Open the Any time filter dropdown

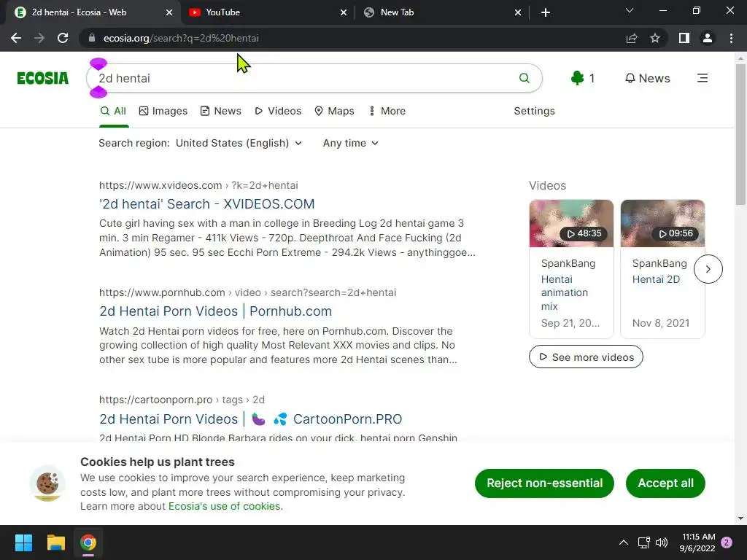coord(351,144)
